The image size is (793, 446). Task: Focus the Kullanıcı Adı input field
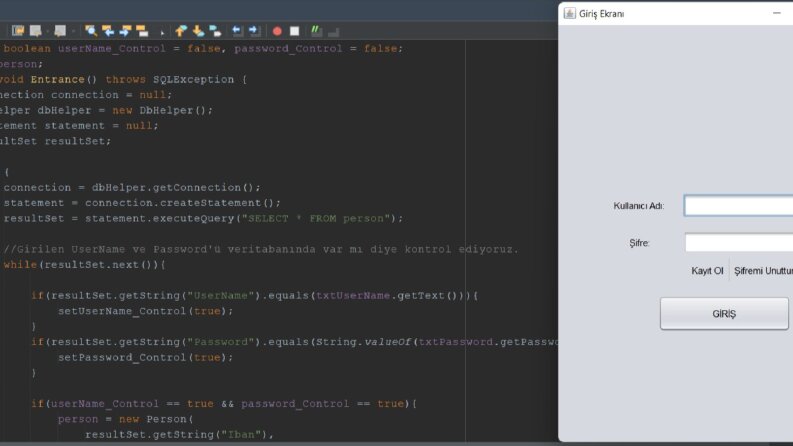point(738,206)
